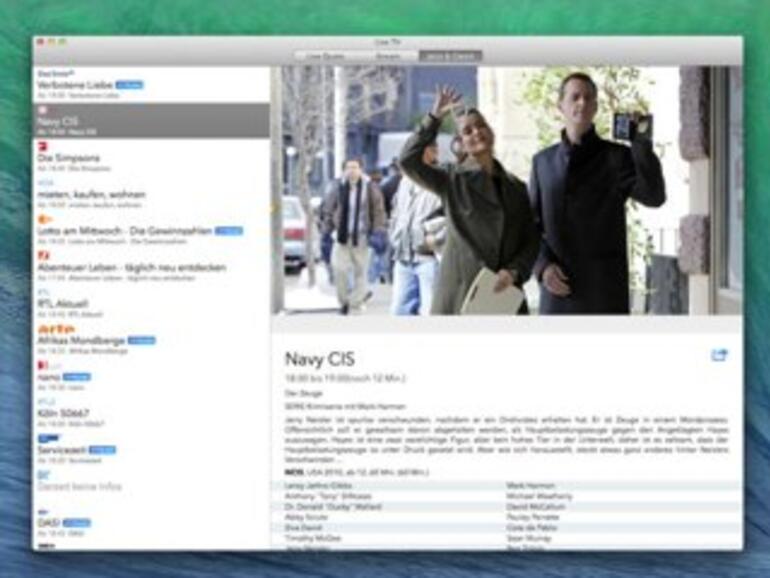Screen dimensions: 770x578
Task: Click the ProSieben logo above Die Simpsons
Action: click(43, 146)
